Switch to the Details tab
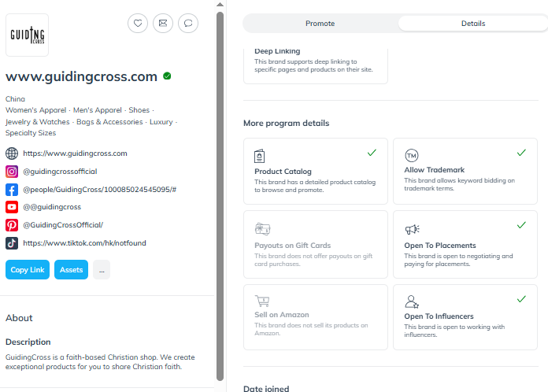The image size is (548, 392). [473, 24]
